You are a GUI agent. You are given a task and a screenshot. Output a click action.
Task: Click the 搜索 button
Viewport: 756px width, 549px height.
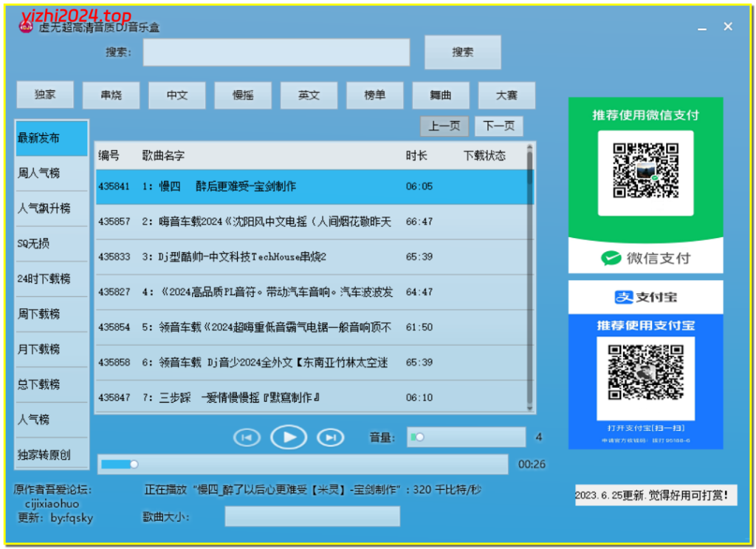(x=462, y=52)
